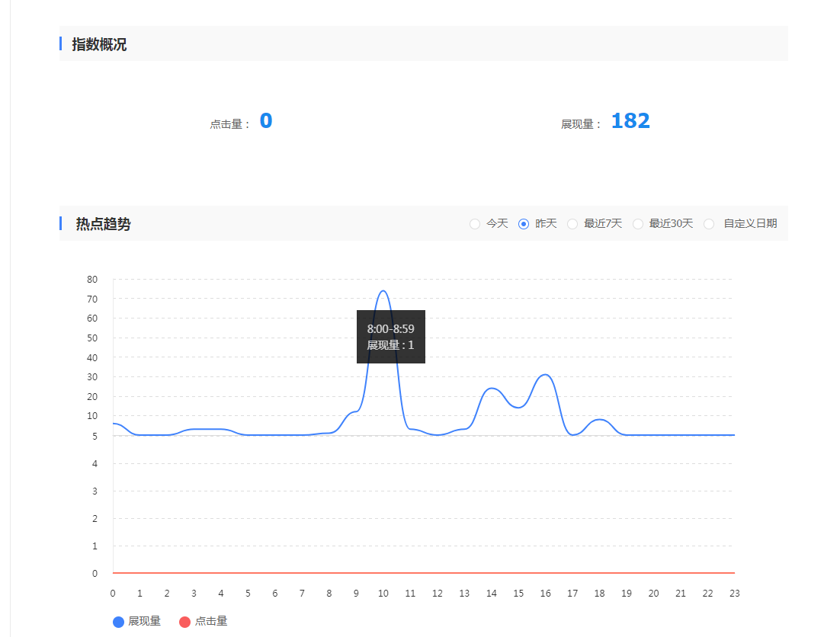
Task: Click the 展现量 value 182
Action: 630,121
